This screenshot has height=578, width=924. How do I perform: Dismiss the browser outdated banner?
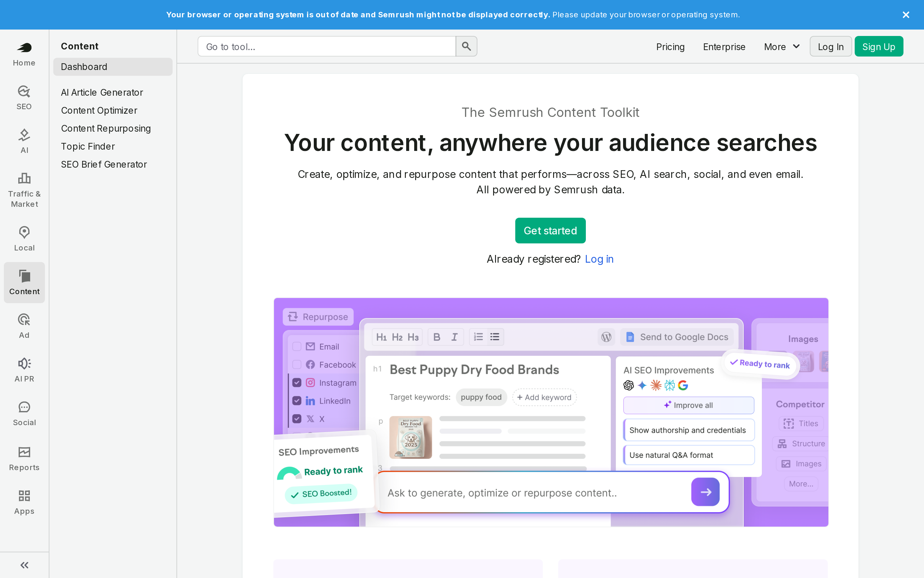[906, 15]
